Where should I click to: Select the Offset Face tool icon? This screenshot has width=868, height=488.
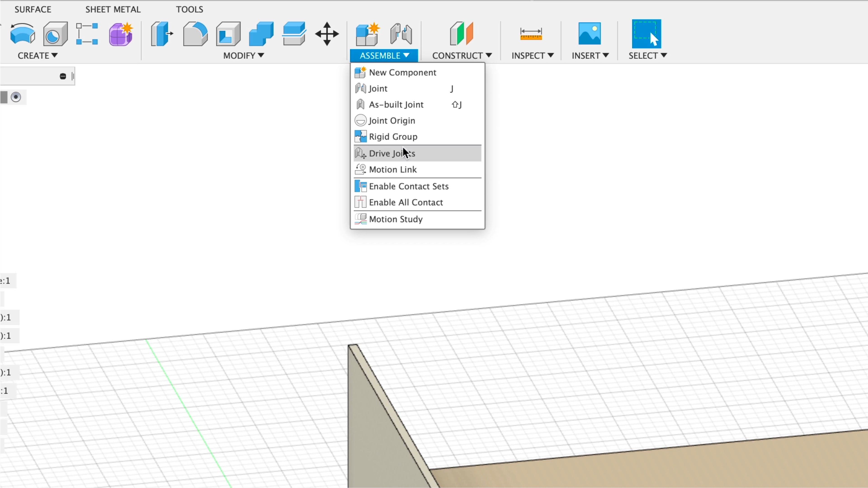pos(294,34)
